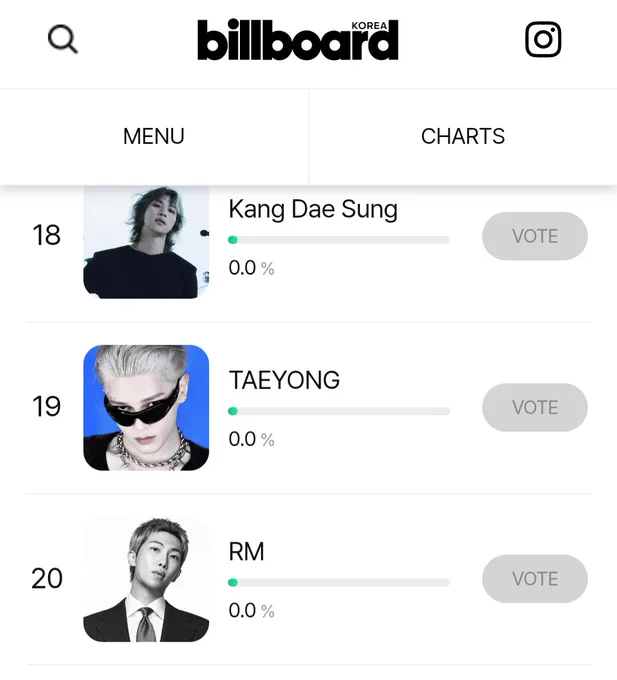
Task: Click rank number 19
Action: click(46, 406)
